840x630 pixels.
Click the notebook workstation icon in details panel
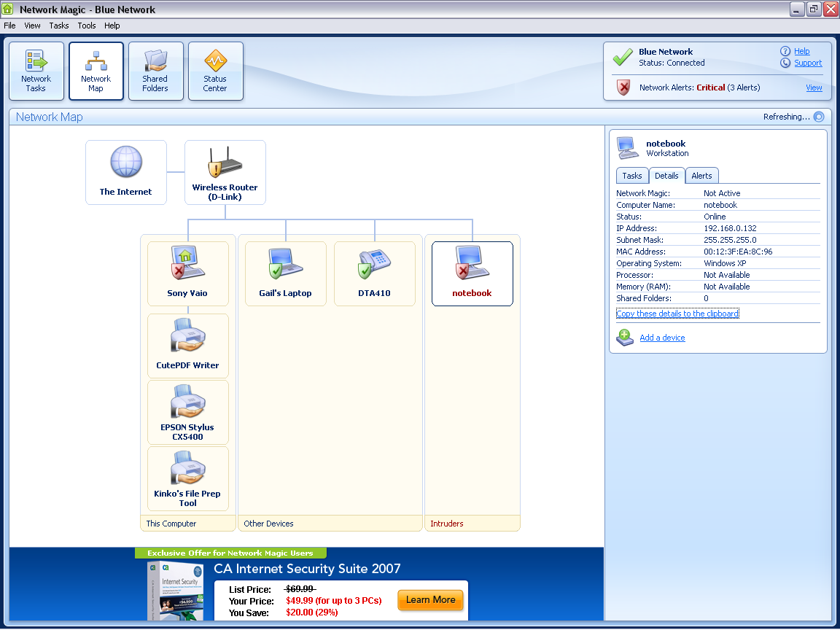point(627,149)
